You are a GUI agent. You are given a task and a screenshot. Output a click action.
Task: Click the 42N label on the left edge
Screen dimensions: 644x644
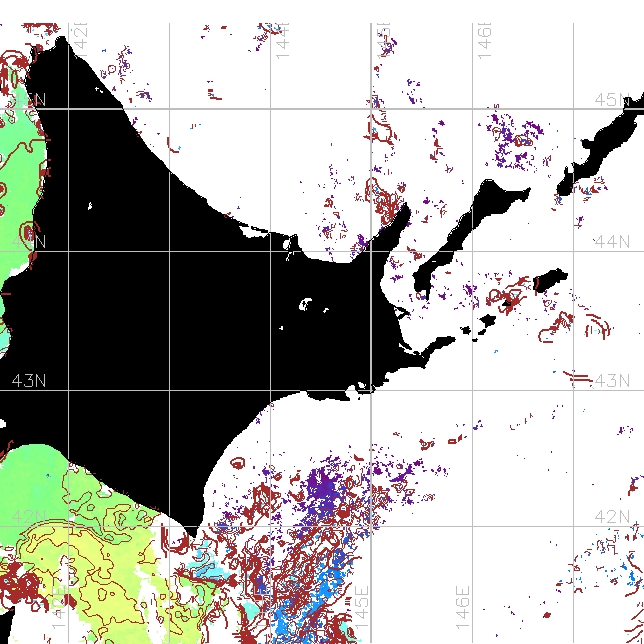(29, 516)
